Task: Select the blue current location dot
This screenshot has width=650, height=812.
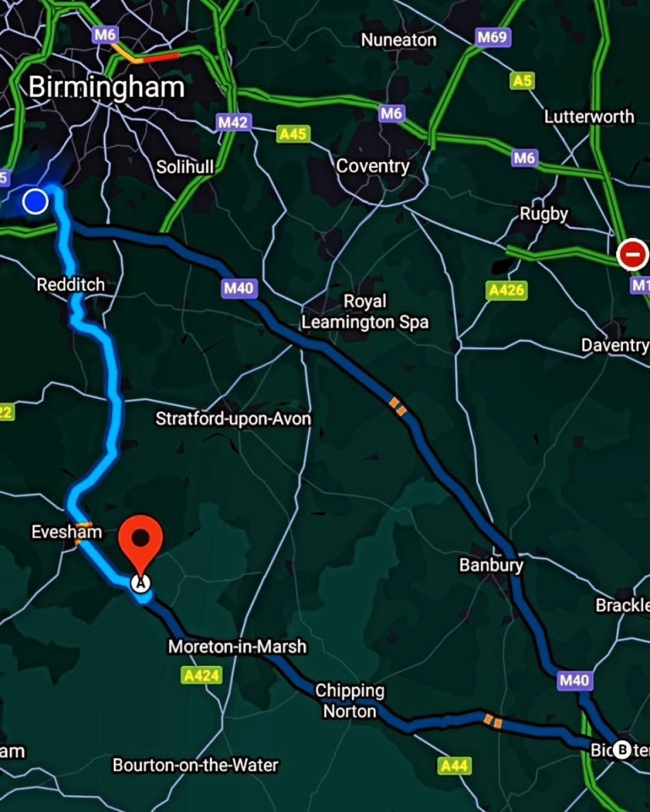Action: (x=36, y=201)
